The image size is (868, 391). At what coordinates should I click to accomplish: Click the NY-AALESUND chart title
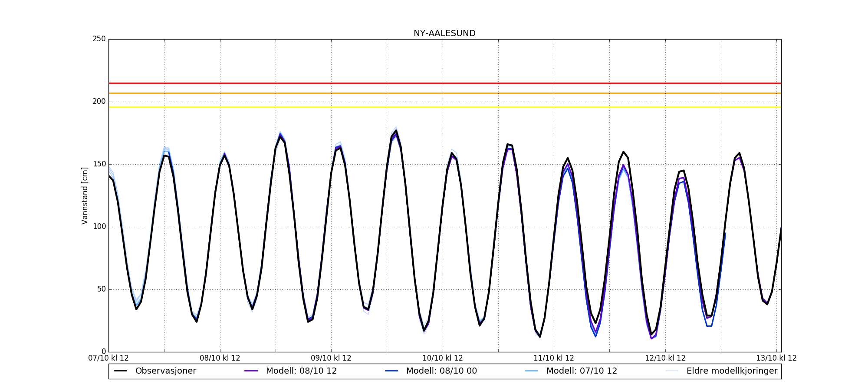(444, 33)
